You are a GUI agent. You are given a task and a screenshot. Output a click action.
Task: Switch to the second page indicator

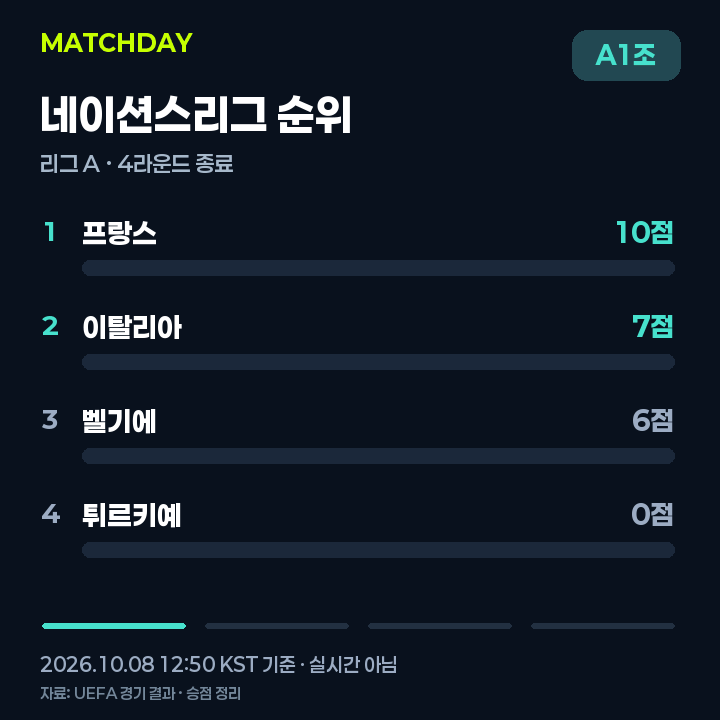(277, 626)
